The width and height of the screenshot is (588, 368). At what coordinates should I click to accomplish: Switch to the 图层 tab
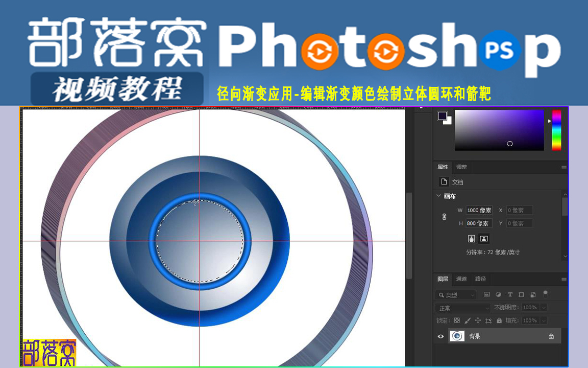click(443, 279)
